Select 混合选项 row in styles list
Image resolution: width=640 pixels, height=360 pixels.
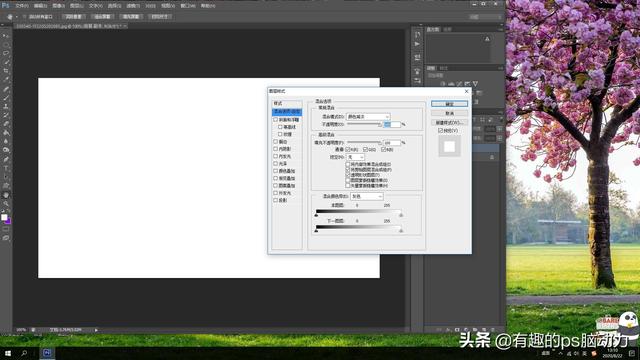tap(287, 111)
